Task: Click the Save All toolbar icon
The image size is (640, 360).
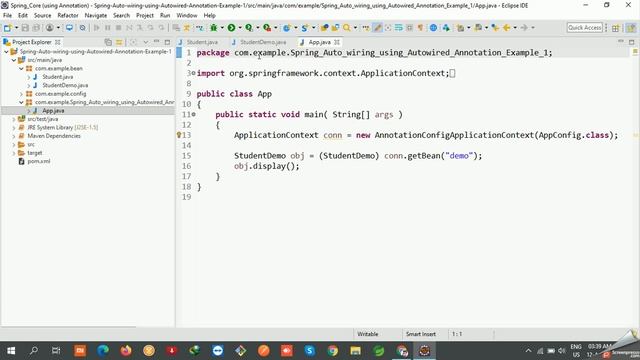Action: click(36, 28)
